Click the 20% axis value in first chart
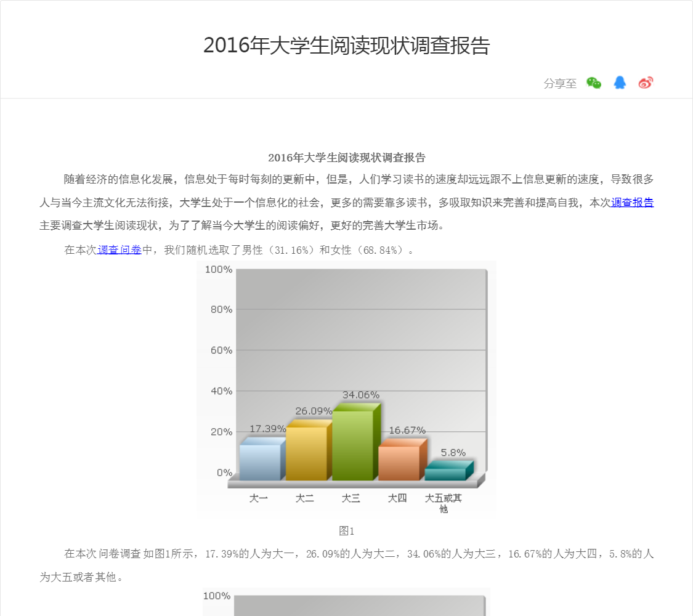The height and width of the screenshot is (616, 693). tap(221, 432)
